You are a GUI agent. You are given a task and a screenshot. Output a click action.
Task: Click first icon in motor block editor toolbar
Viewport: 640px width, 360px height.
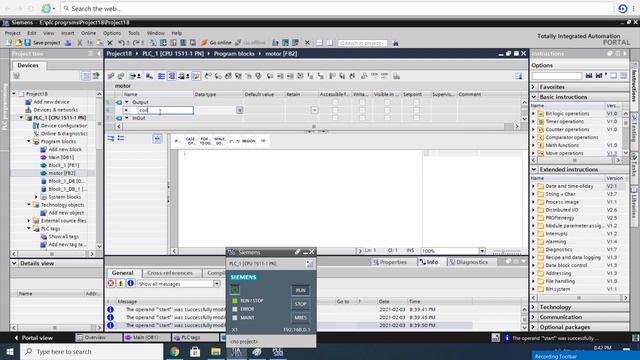[111, 76]
